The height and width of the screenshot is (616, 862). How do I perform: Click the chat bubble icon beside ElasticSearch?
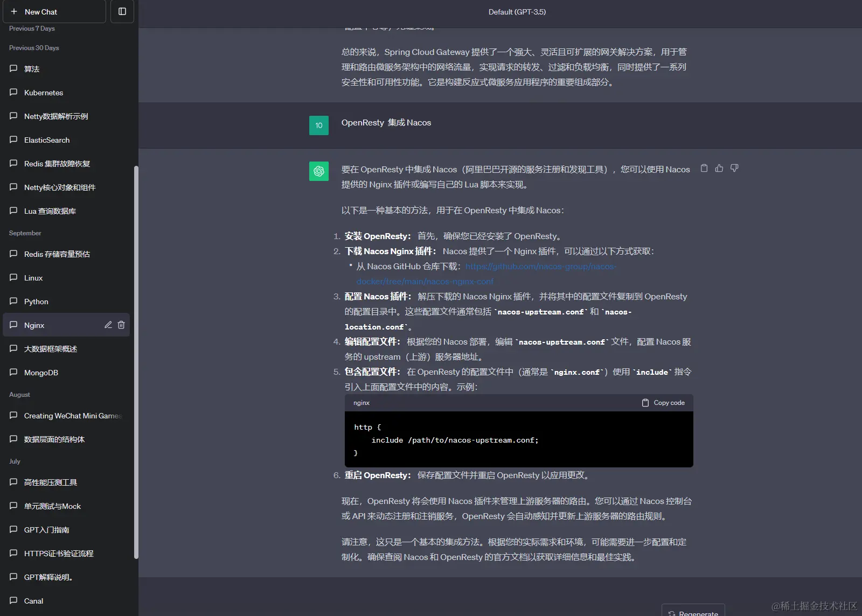click(13, 139)
